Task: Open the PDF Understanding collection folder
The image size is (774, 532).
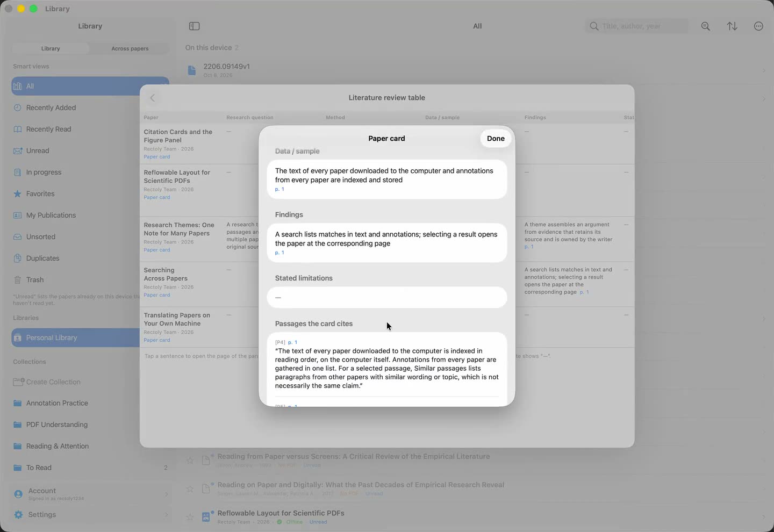Action: (x=90, y=425)
